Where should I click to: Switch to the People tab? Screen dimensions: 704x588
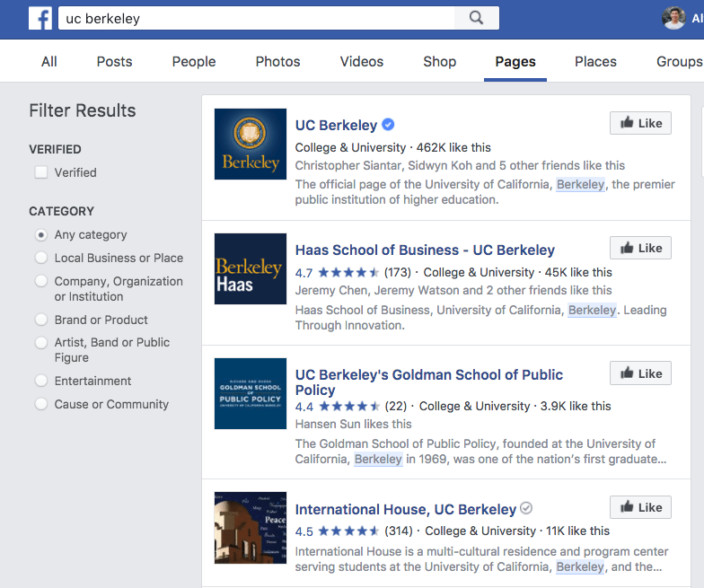point(194,61)
